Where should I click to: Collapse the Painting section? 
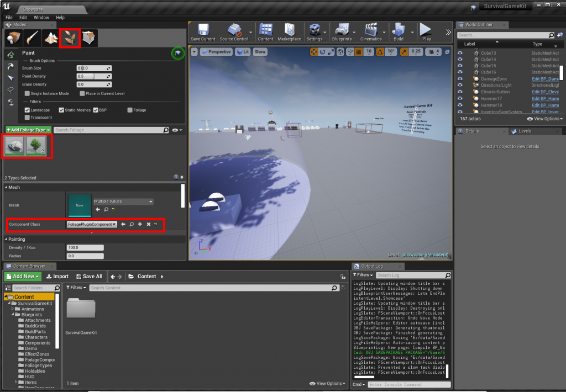tap(6, 239)
